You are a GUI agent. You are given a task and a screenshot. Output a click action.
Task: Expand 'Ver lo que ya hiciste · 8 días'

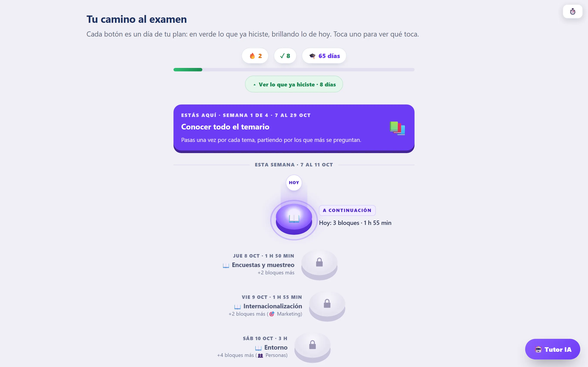294,84
